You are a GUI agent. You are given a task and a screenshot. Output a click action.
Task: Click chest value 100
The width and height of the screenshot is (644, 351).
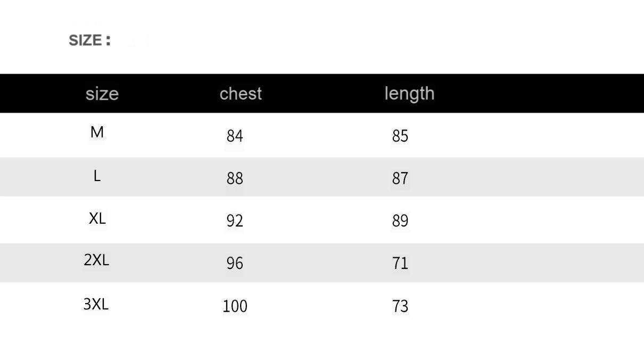point(235,306)
